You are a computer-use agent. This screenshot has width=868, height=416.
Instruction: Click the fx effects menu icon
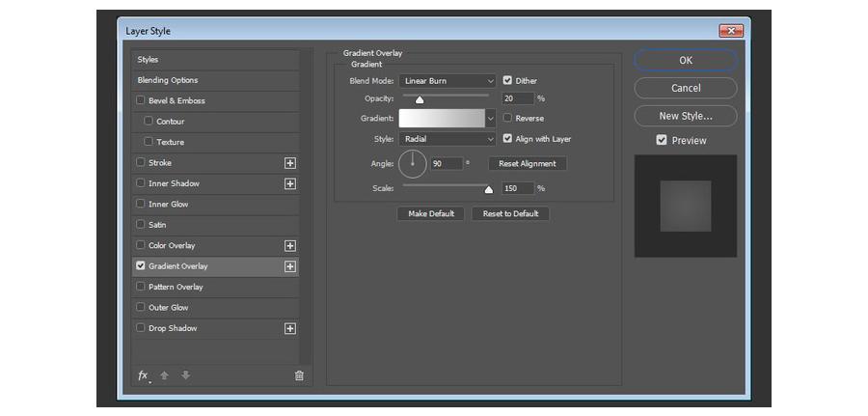(143, 375)
